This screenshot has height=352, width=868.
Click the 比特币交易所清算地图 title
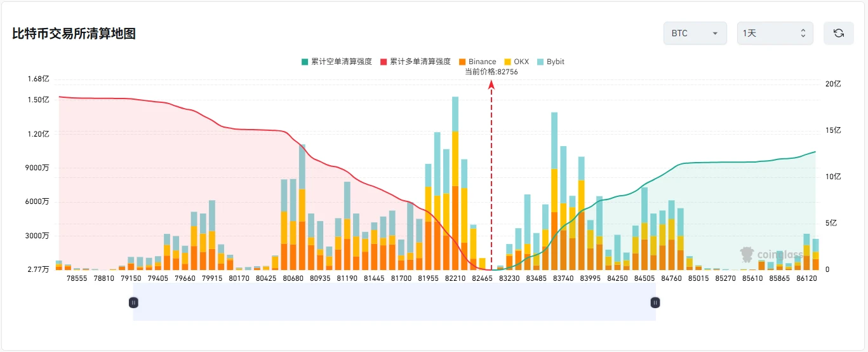point(74,34)
